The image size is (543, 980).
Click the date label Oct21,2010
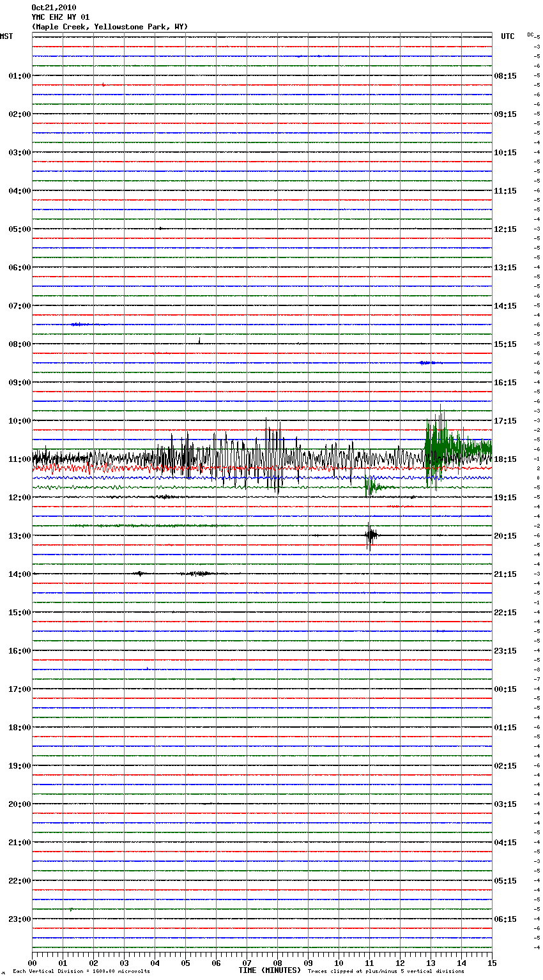click(x=54, y=8)
